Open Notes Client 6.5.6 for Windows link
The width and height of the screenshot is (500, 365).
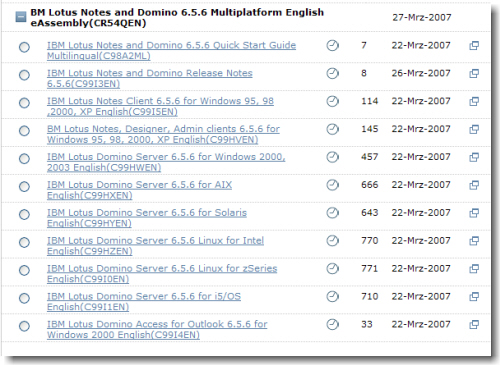coord(160,106)
